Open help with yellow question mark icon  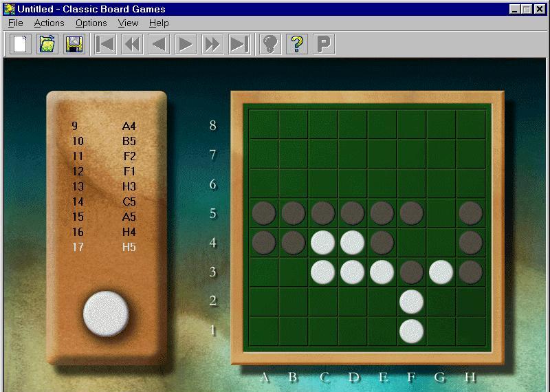point(297,45)
